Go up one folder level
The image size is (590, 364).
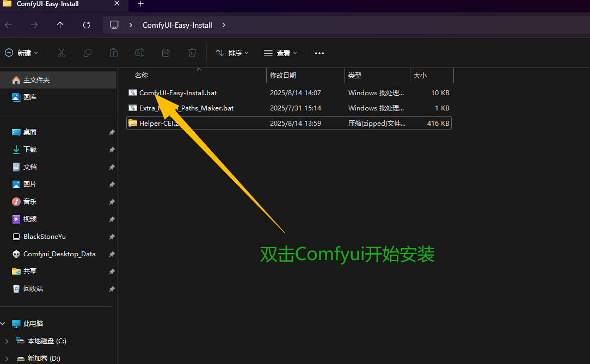[60, 25]
